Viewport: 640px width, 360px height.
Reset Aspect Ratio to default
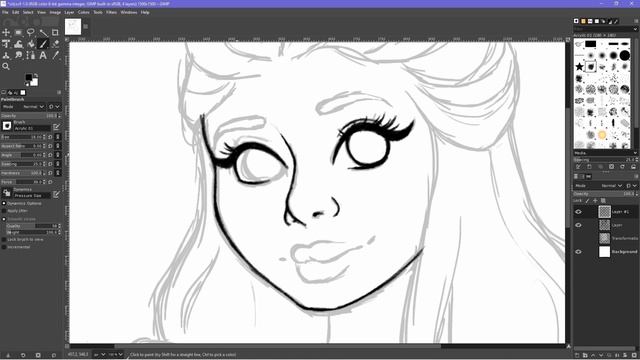pyautogui.click(x=51, y=146)
